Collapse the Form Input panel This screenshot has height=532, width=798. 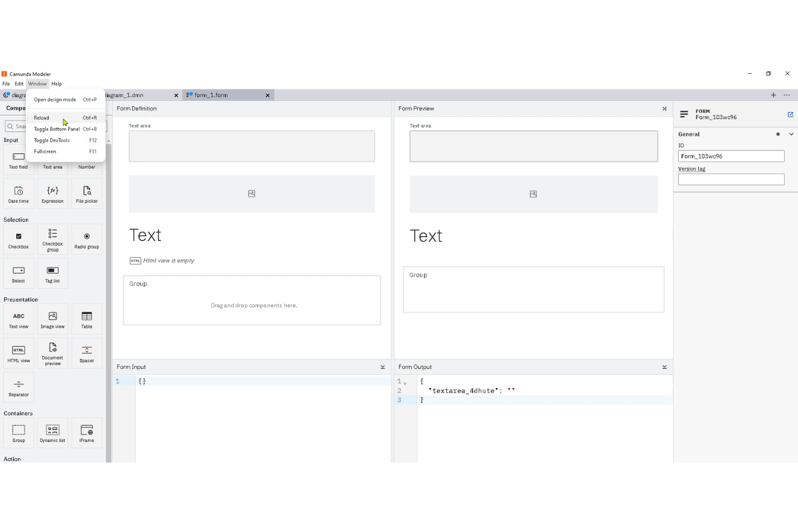click(383, 367)
